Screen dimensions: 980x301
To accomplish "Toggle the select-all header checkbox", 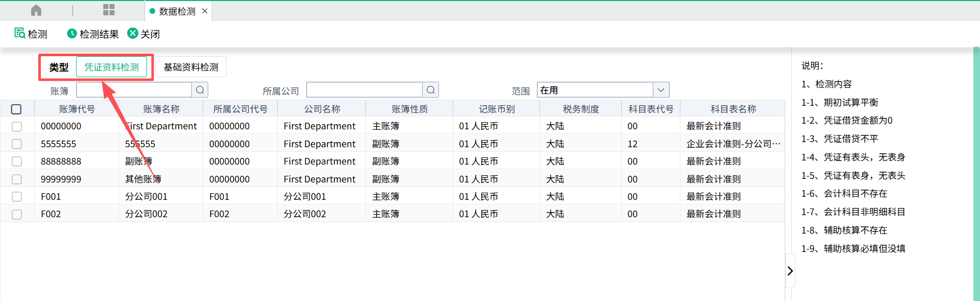I will [16, 109].
